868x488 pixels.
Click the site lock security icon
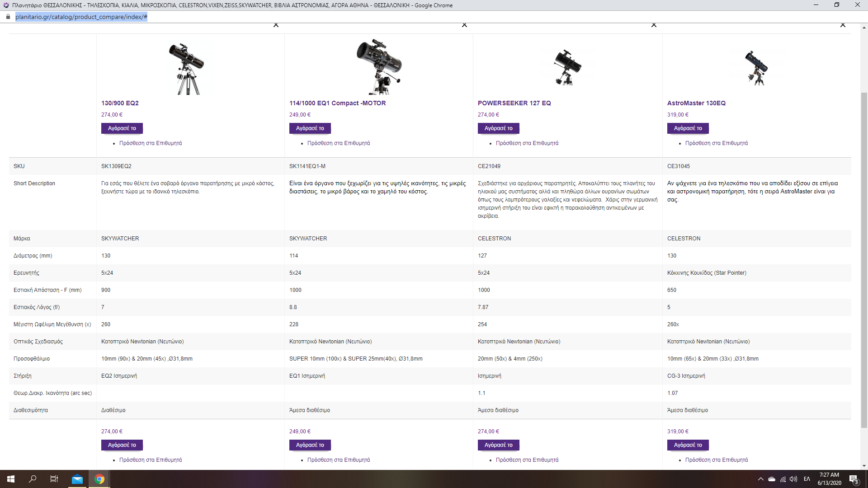pyautogui.click(x=8, y=17)
